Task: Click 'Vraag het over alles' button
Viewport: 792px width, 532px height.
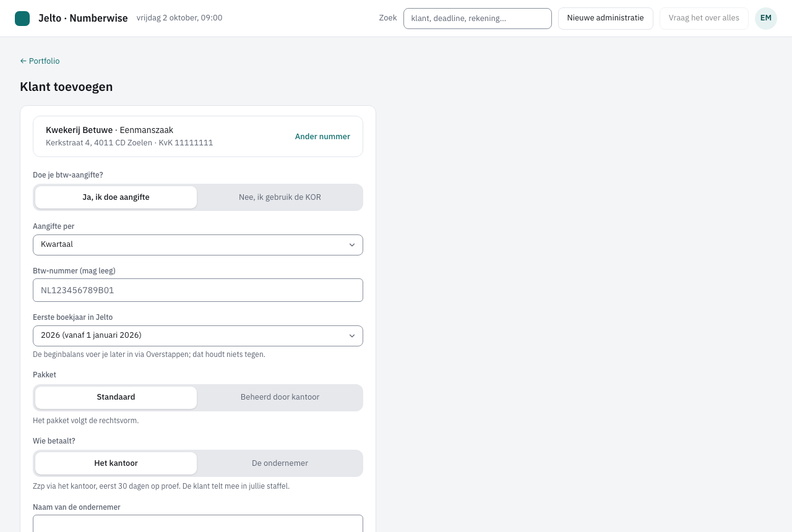Action: tap(704, 19)
